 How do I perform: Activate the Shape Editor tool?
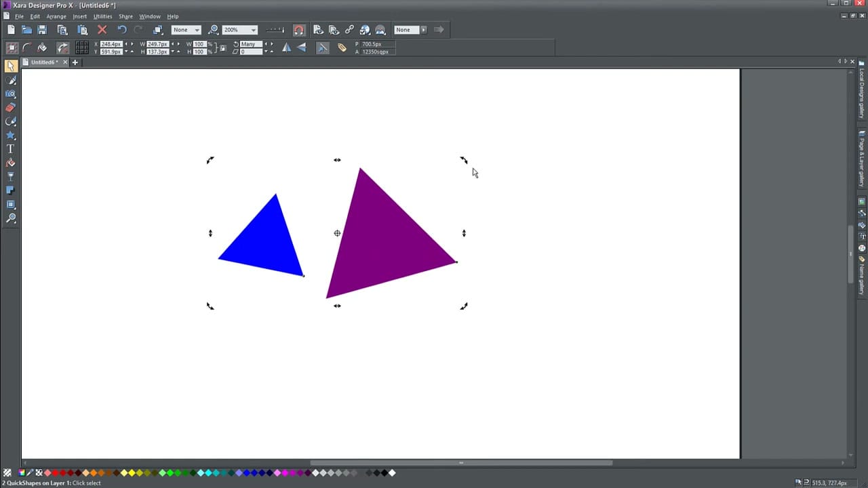[11, 80]
